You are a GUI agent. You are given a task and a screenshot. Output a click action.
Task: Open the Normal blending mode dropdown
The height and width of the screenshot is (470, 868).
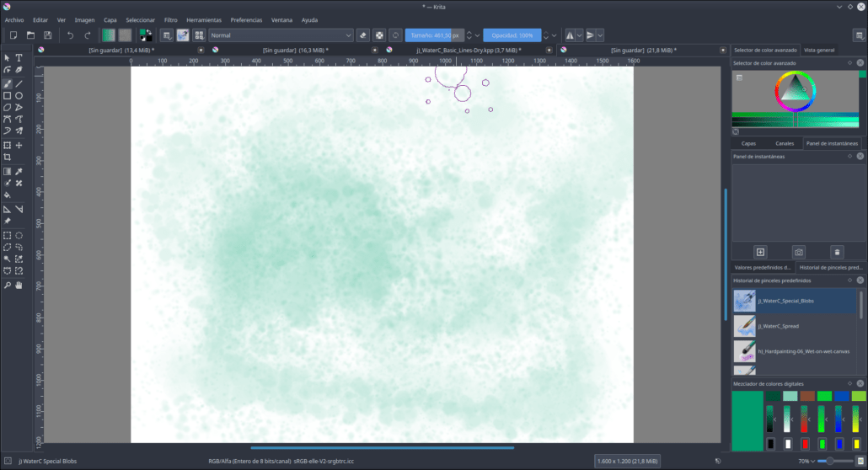click(281, 35)
